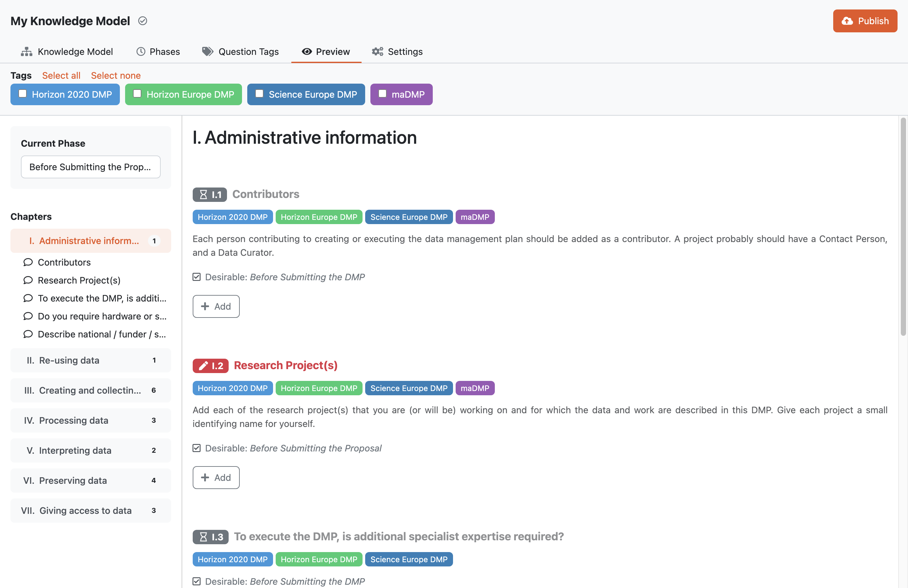Click the cloud upload icon in Publish
This screenshot has height=588, width=908.
[847, 21]
